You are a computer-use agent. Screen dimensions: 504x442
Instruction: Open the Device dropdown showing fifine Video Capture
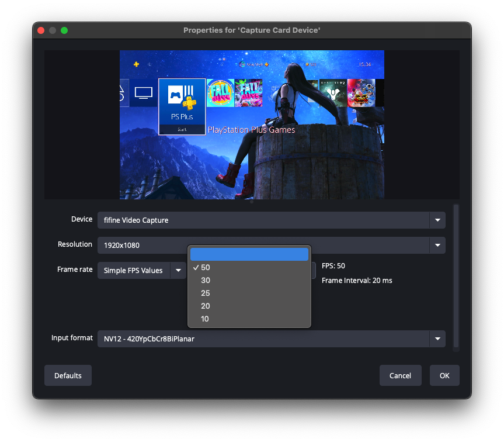272,220
